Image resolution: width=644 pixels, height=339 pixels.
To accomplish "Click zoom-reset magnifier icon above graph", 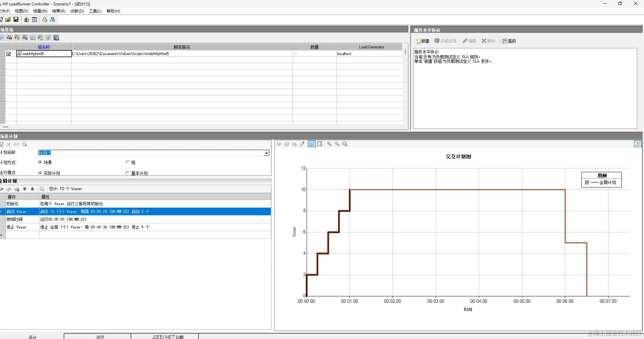I will pyautogui.click(x=345, y=144).
